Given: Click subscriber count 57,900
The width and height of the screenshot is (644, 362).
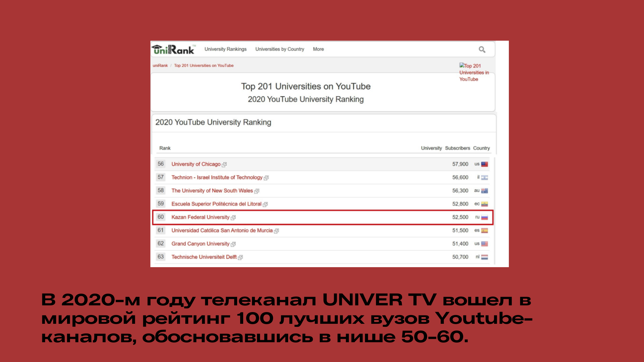Looking at the screenshot, I should [x=460, y=164].
